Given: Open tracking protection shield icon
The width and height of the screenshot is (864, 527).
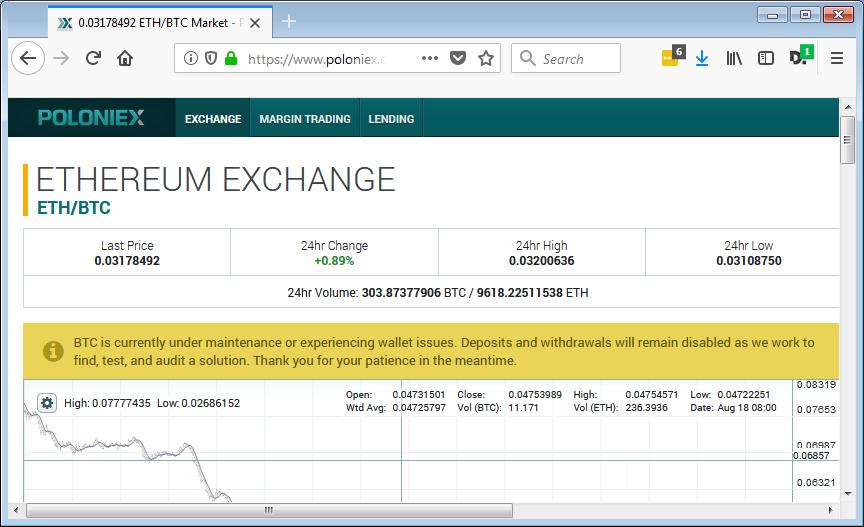Looking at the screenshot, I should [211, 58].
